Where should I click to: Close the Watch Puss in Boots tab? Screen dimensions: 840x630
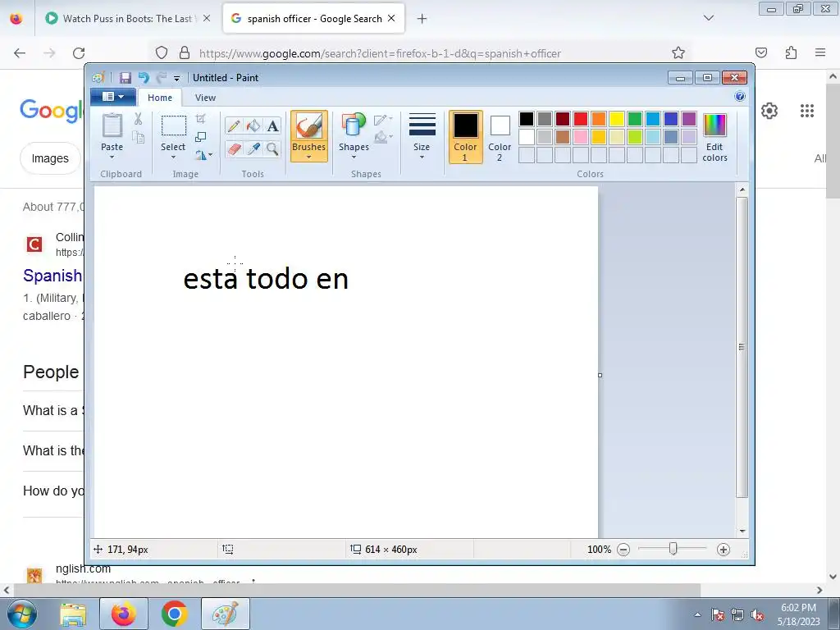pos(206,18)
